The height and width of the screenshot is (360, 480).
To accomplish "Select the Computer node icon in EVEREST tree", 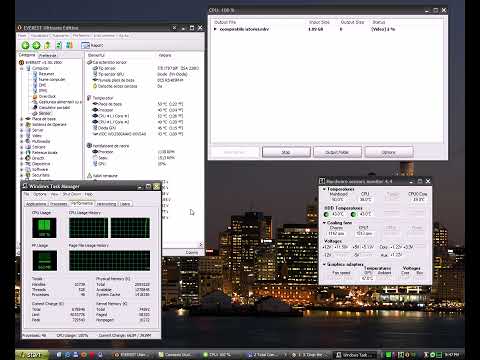I will click(x=29, y=68).
